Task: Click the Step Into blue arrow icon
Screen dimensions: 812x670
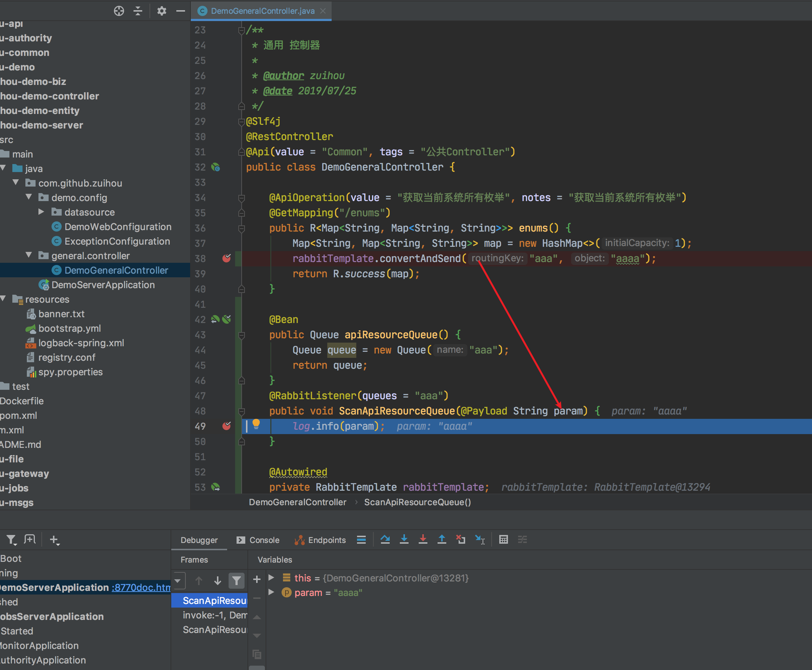Action: tap(404, 540)
